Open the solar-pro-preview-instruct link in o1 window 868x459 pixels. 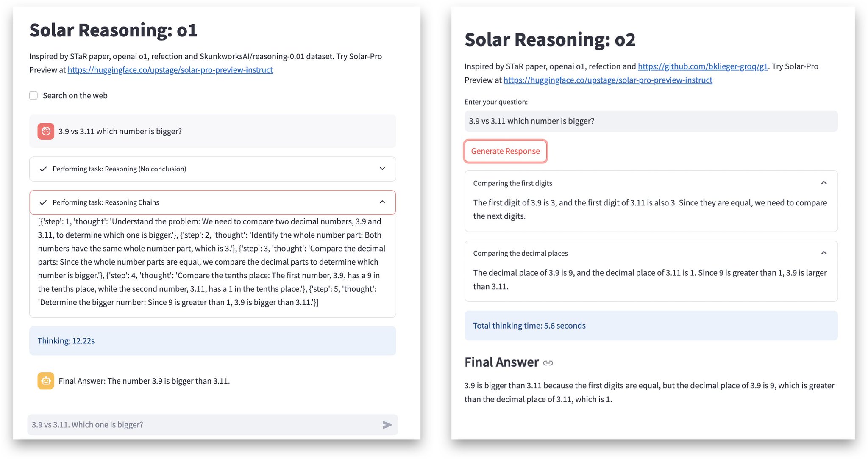[170, 70]
